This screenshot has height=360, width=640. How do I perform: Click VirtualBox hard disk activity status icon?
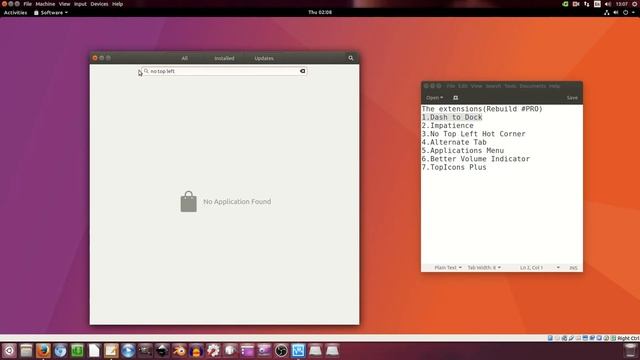tap(550, 338)
